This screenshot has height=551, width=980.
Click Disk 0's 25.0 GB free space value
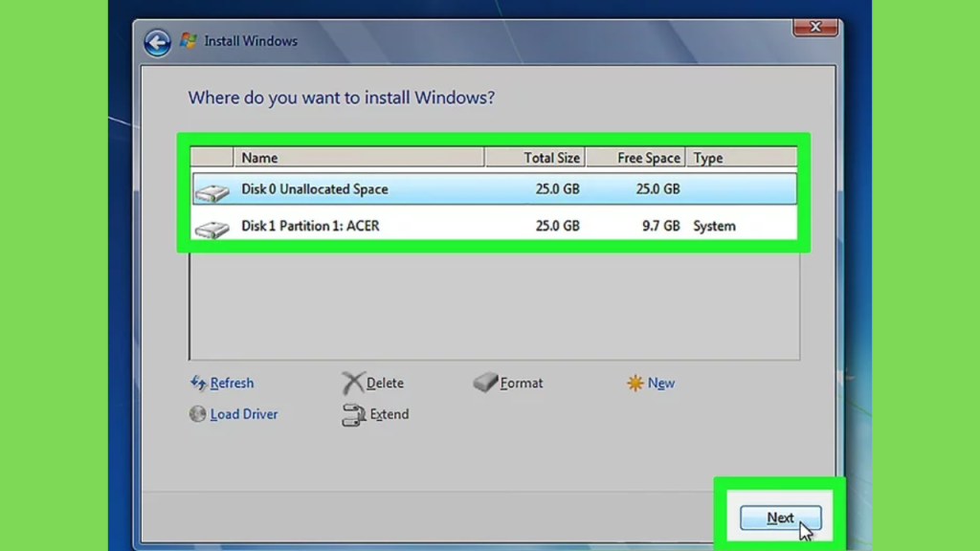click(x=657, y=189)
